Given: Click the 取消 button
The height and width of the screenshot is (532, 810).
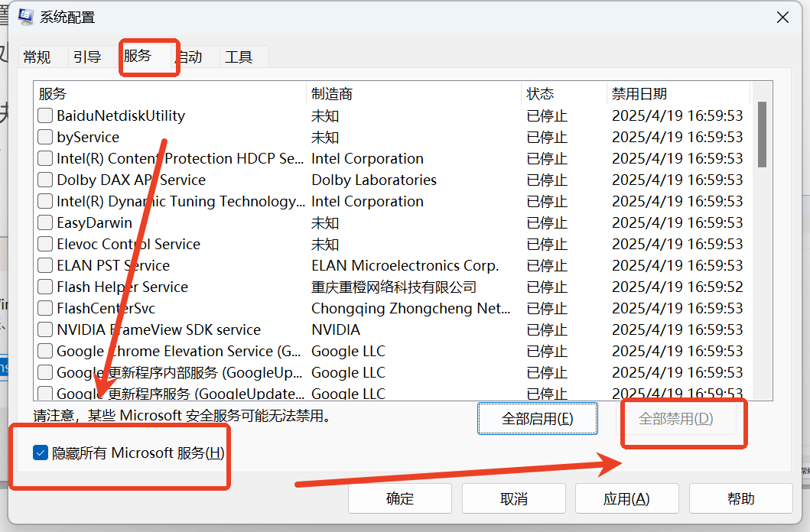Looking at the screenshot, I should [x=513, y=498].
